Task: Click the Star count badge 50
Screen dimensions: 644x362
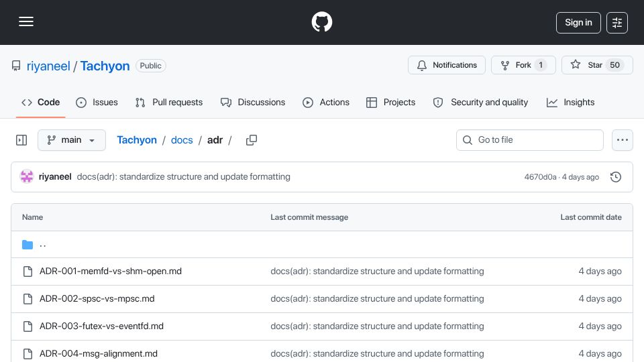Action: [615, 65]
